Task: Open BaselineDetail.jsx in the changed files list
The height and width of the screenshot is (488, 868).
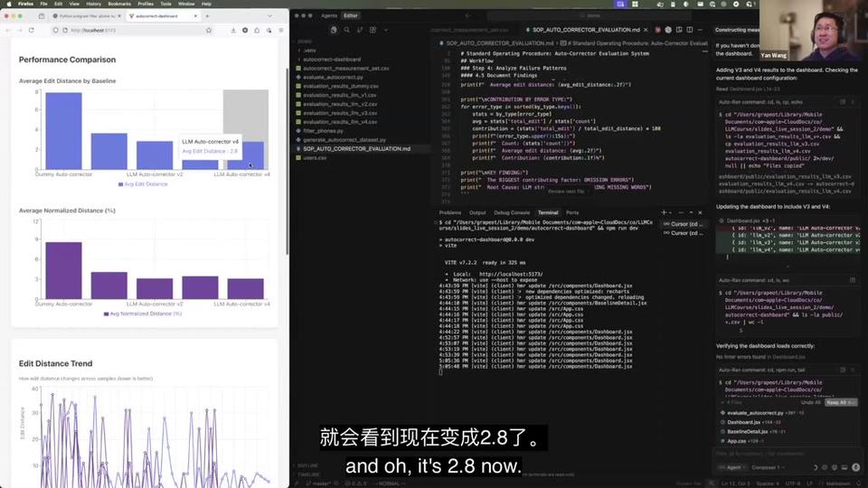Action: point(747,432)
